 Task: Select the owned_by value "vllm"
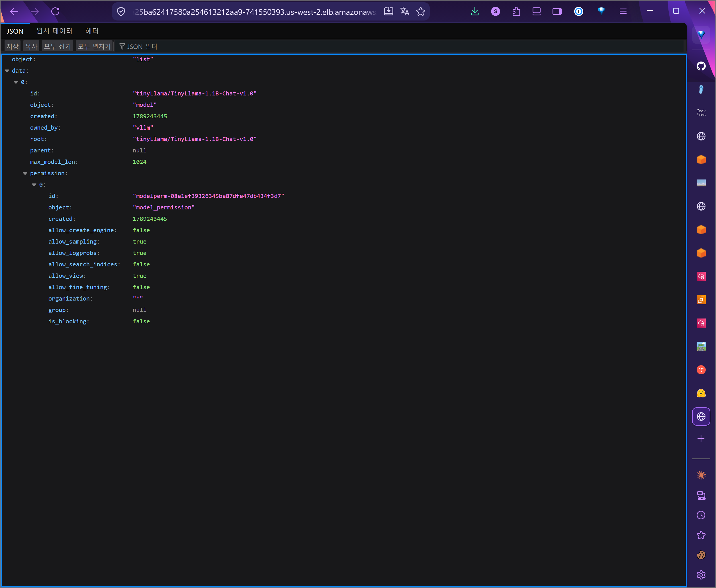(143, 128)
